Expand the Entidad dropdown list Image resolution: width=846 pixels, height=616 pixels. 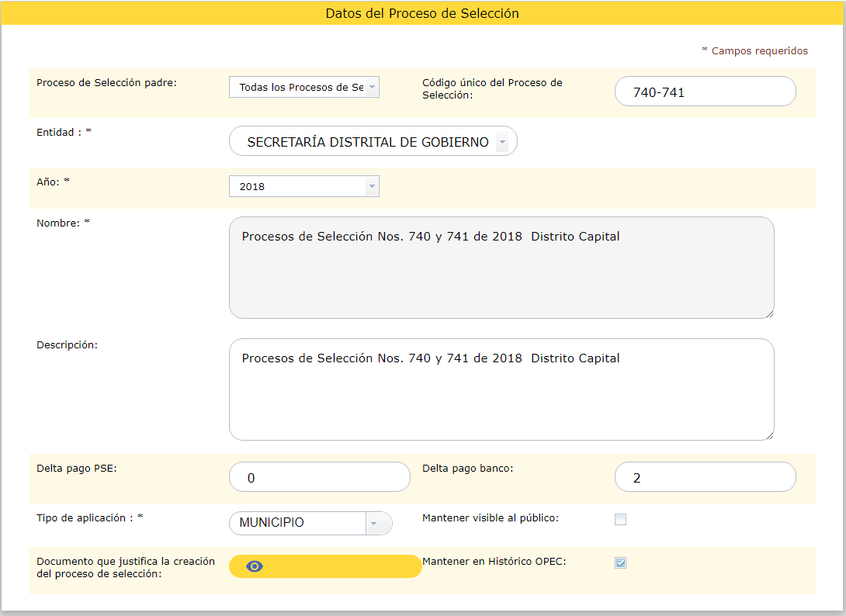click(x=373, y=142)
